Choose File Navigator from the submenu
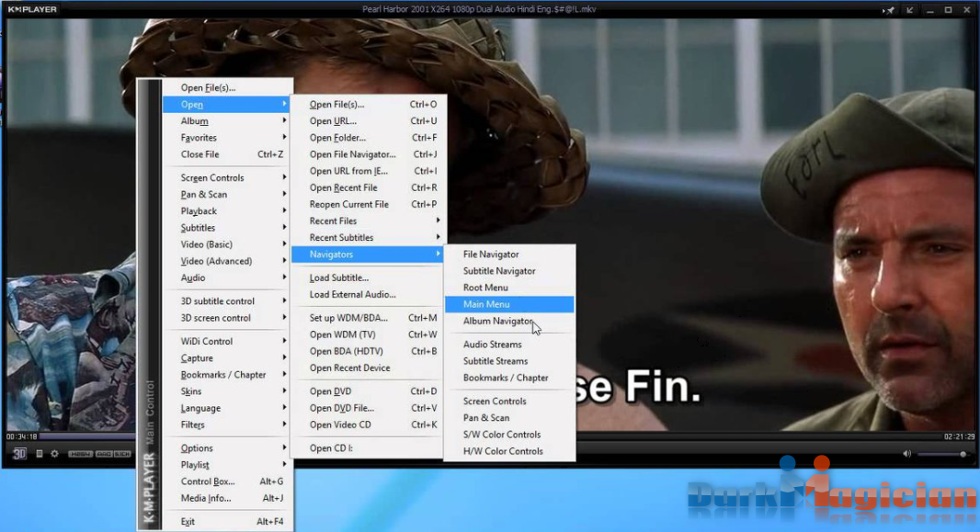 [509, 255]
